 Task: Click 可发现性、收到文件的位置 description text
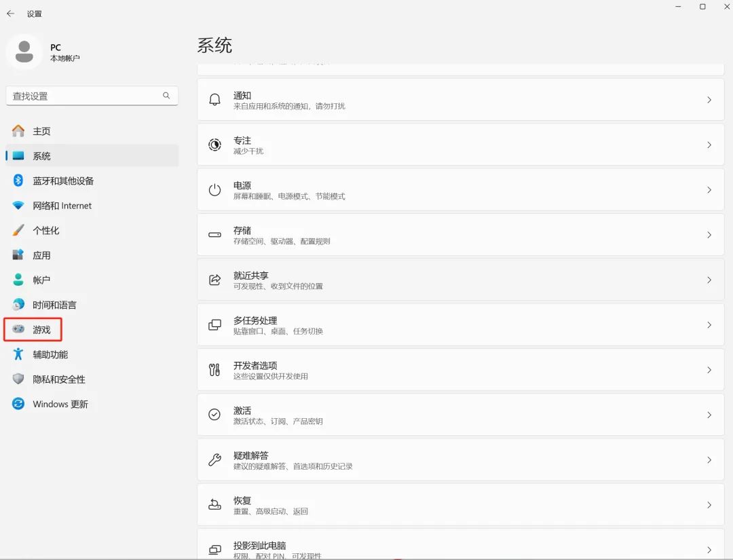coord(278,286)
